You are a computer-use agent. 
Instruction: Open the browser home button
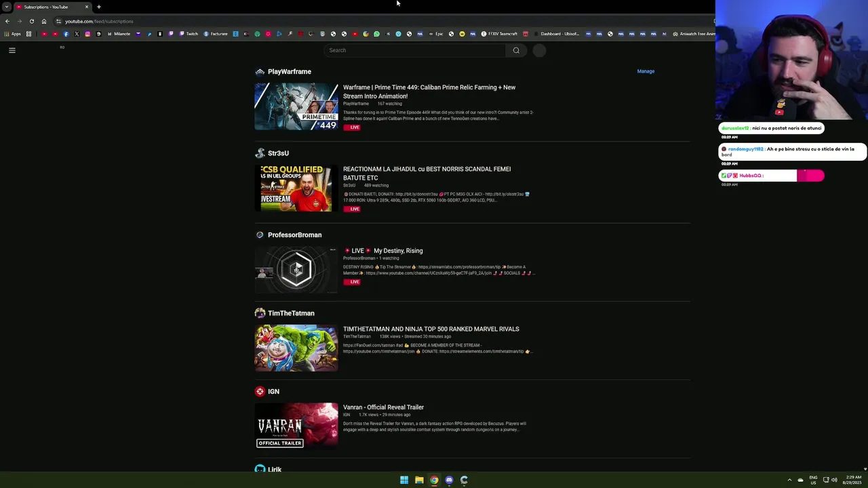point(44,21)
